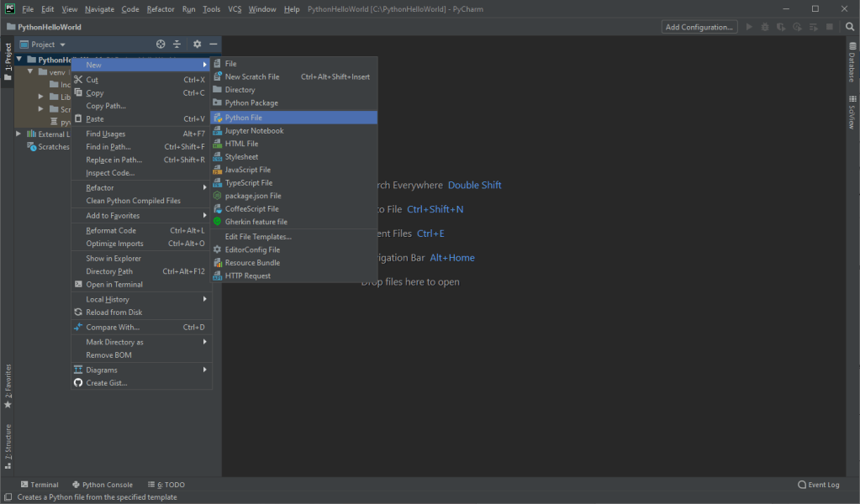The height and width of the screenshot is (504, 860).
Task: Hide the Project panel with minus icon
Action: [214, 45]
